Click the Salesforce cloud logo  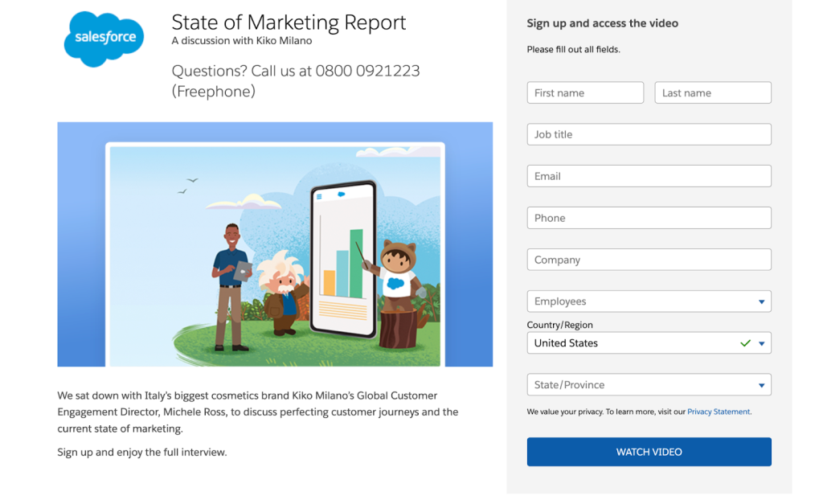(x=104, y=37)
